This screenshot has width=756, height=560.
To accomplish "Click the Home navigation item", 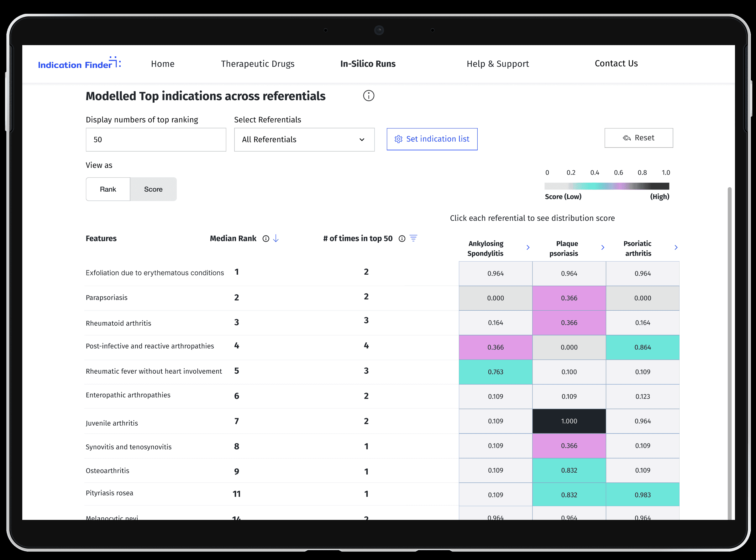I will [162, 64].
